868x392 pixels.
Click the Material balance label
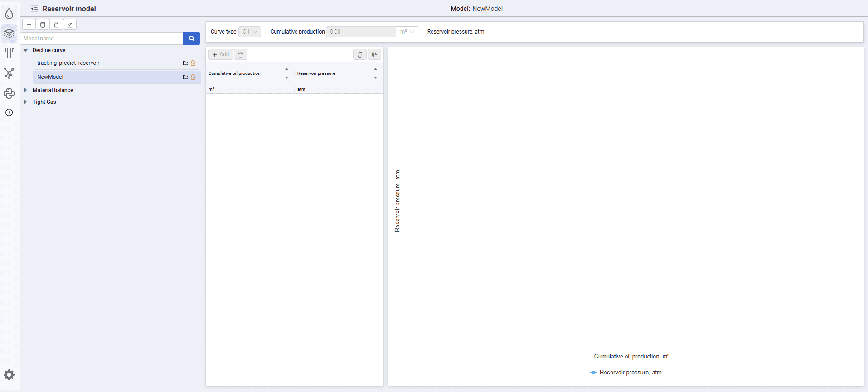click(53, 90)
